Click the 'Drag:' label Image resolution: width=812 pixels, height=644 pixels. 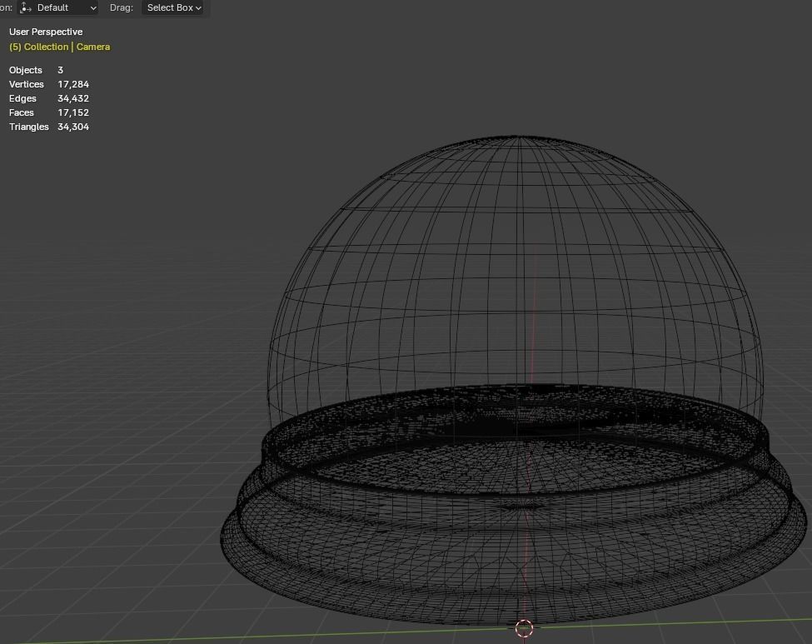pyautogui.click(x=122, y=7)
